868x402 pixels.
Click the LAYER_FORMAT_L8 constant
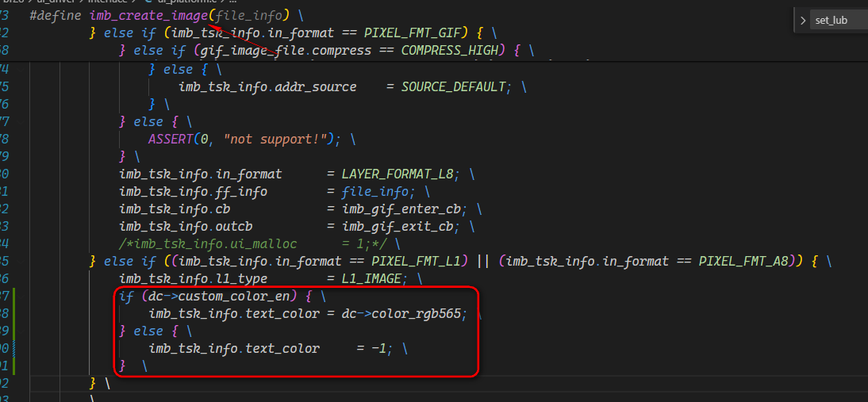(398, 174)
